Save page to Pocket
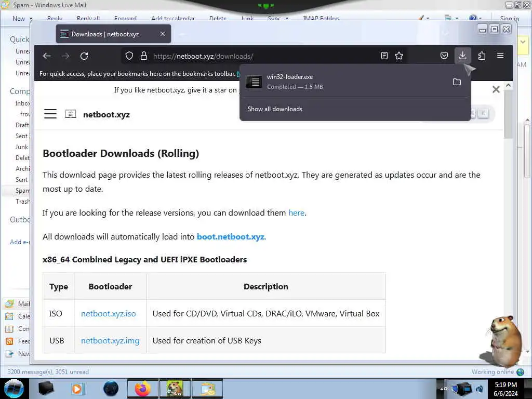Viewport: 532px width, 399px height. [444, 56]
